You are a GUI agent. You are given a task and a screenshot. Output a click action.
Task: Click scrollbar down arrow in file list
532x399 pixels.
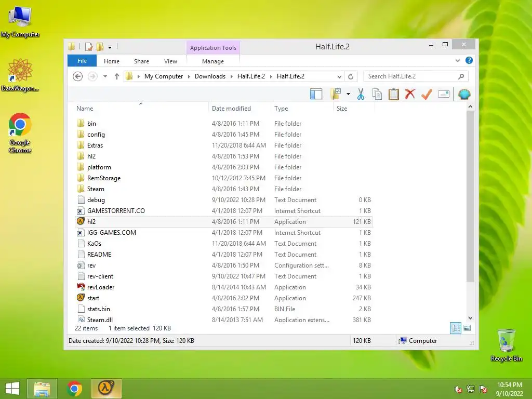(470, 317)
